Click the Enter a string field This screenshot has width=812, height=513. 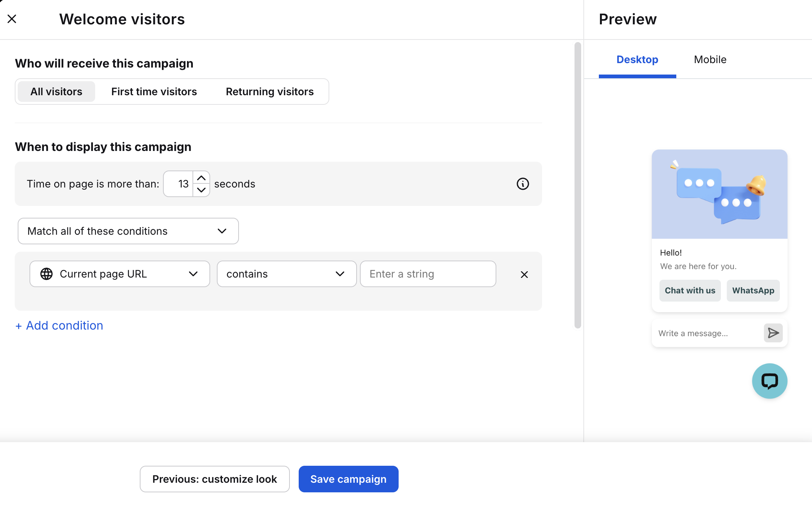pyautogui.click(x=428, y=274)
